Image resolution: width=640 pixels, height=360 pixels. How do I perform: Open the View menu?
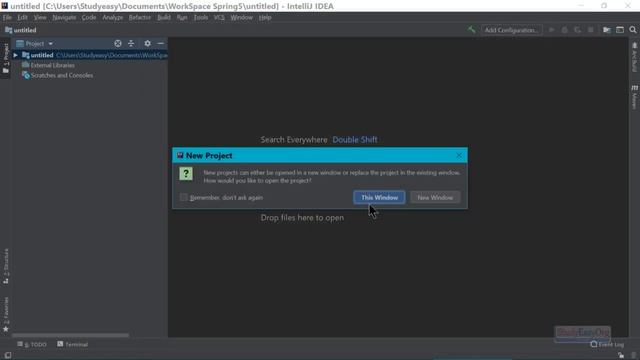[40, 18]
